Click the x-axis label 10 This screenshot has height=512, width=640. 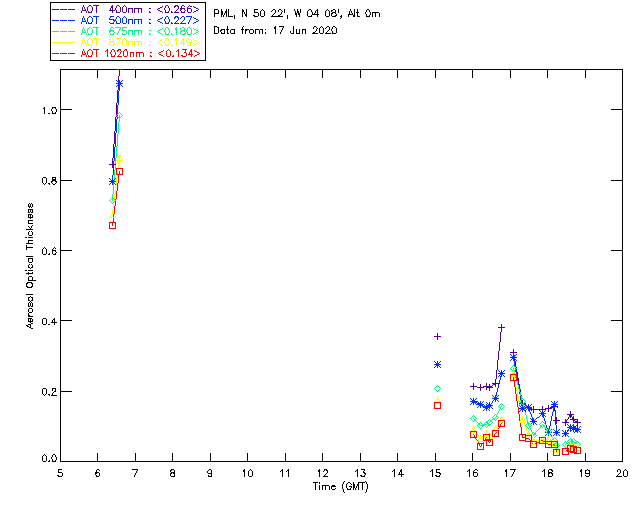pyautogui.click(x=247, y=473)
